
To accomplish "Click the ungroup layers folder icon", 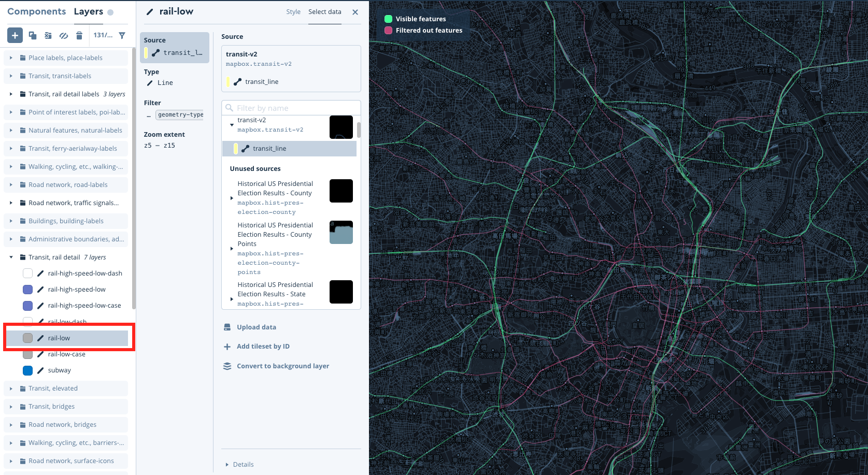I will [x=48, y=35].
